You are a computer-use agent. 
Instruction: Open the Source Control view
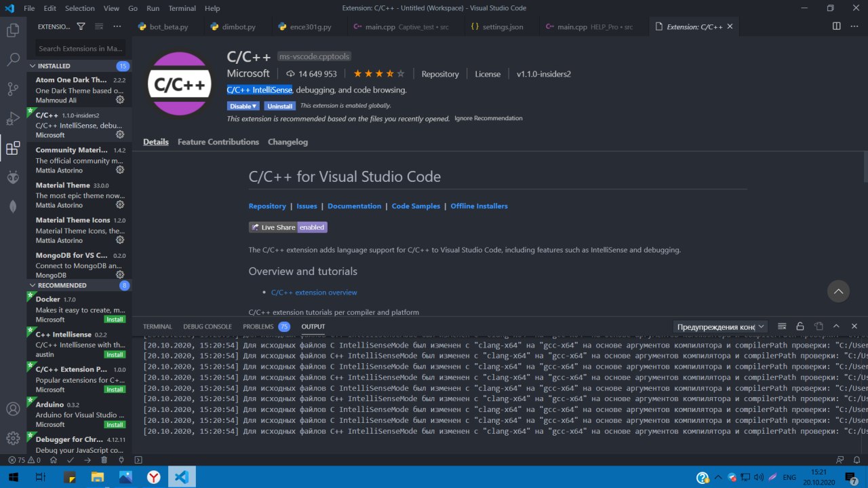pyautogui.click(x=13, y=89)
